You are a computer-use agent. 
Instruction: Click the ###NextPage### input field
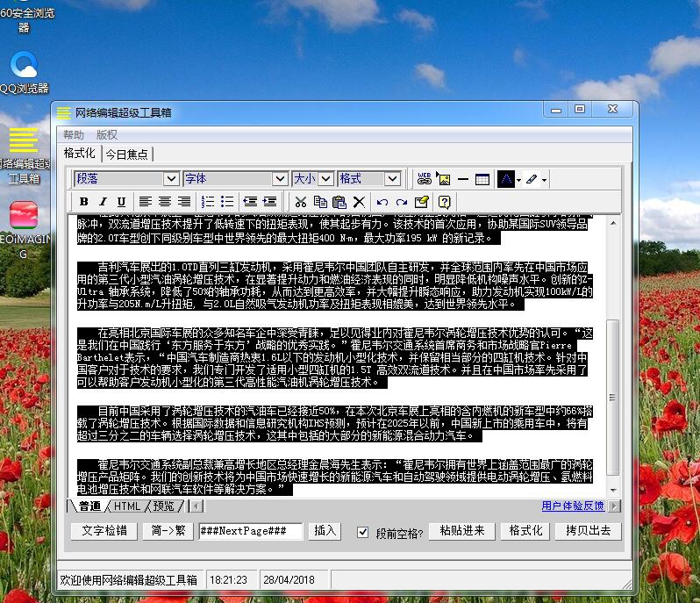click(250, 531)
